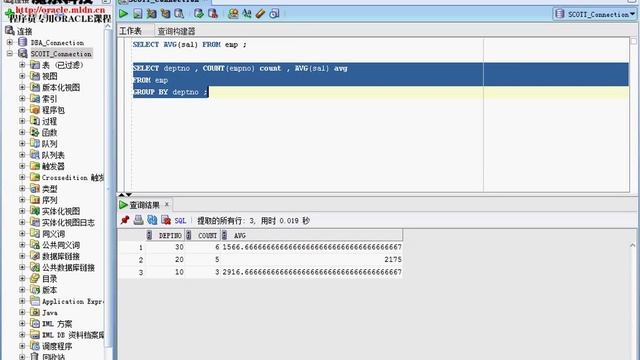Click the AVG cell with value 2175

click(312, 260)
